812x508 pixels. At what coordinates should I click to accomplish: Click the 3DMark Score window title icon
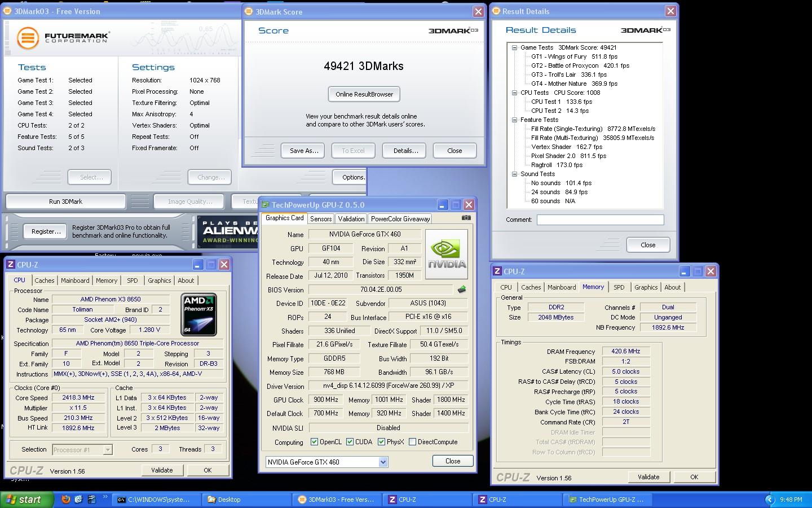click(x=249, y=11)
